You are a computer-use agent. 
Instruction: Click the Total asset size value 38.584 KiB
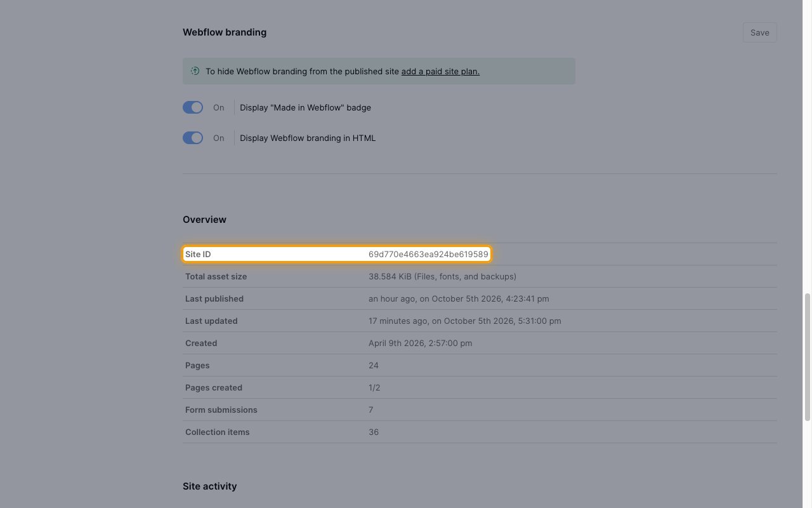click(442, 276)
